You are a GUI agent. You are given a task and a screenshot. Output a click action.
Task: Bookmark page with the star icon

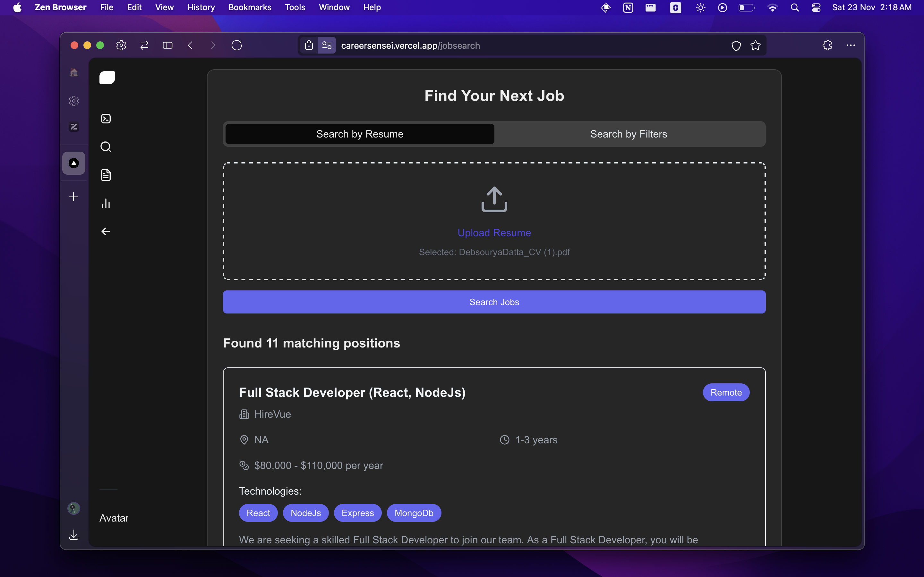(755, 46)
